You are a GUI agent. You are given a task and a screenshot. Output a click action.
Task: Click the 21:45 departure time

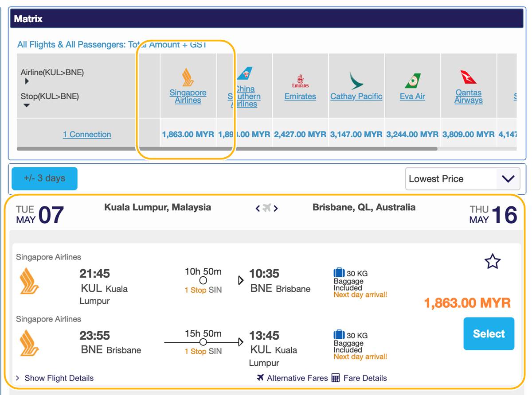coord(94,274)
